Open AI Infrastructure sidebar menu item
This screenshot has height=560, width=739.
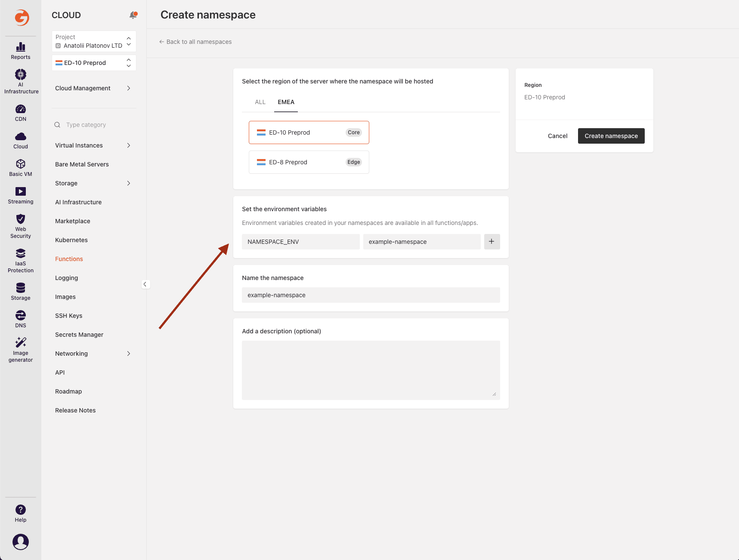pyautogui.click(x=78, y=202)
